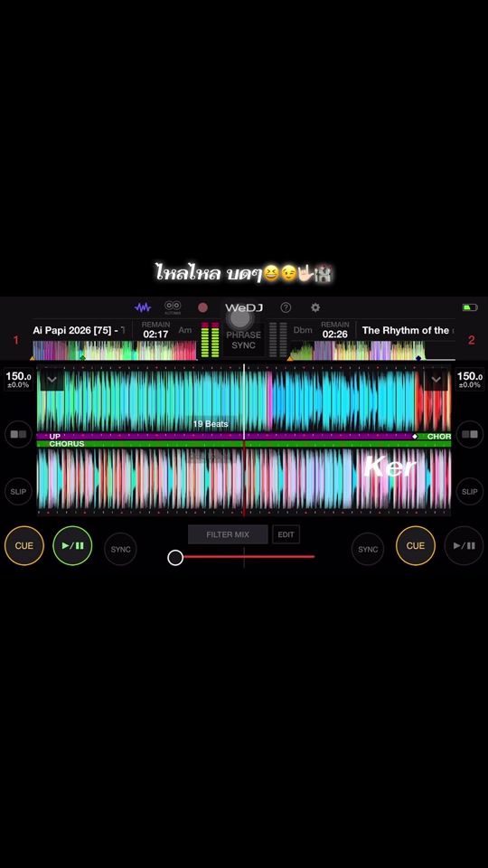This screenshot has width=488, height=868.
Task: Open deck 2 pad panel icon
Action: [470, 435]
